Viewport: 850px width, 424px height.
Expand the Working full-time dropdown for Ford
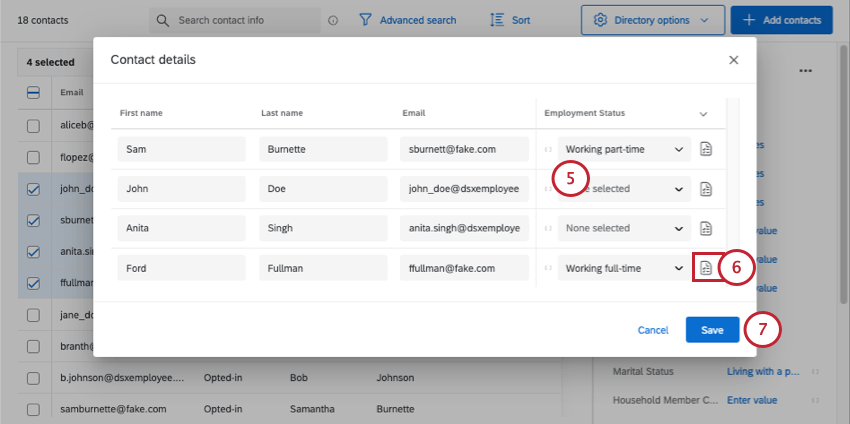pos(624,268)
